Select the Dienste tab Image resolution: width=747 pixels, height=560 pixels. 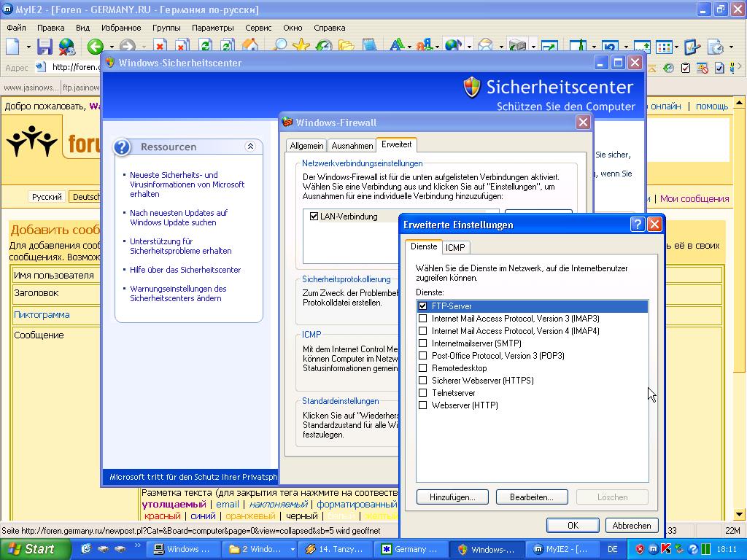[424, 246]
